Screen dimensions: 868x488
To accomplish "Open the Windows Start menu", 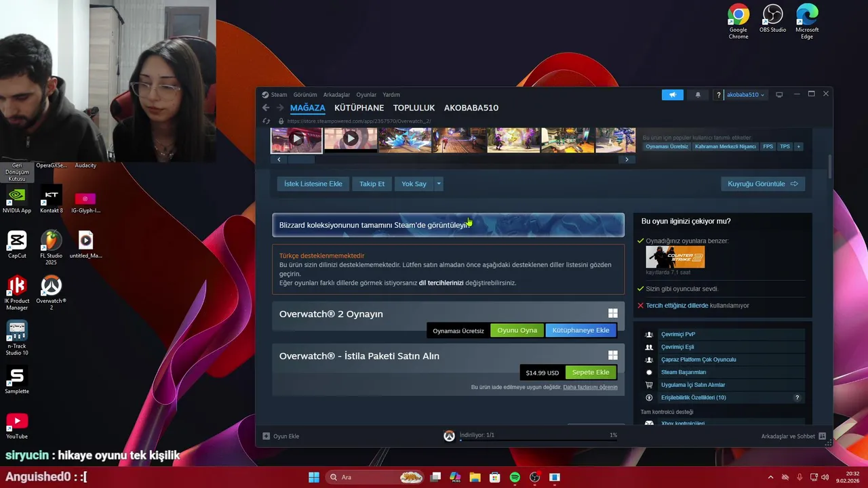I will (x=314, y=477).
